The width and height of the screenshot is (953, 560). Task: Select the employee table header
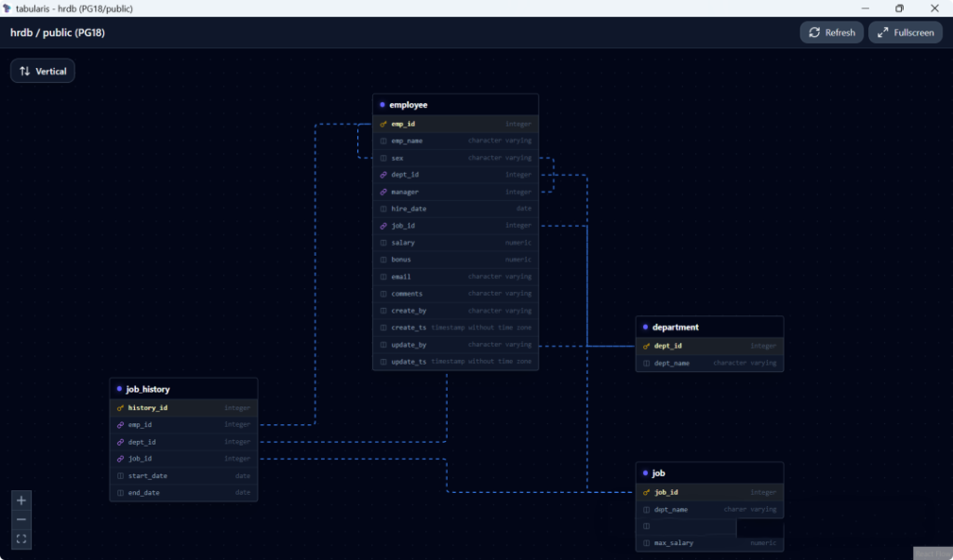click(x=455, y=105)
